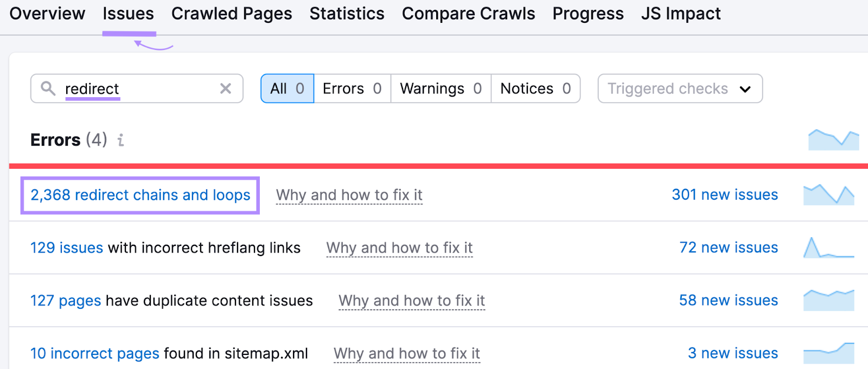Switch to the Errors filter
This screenshot has height=369, width=868.
tap(352, 88)
